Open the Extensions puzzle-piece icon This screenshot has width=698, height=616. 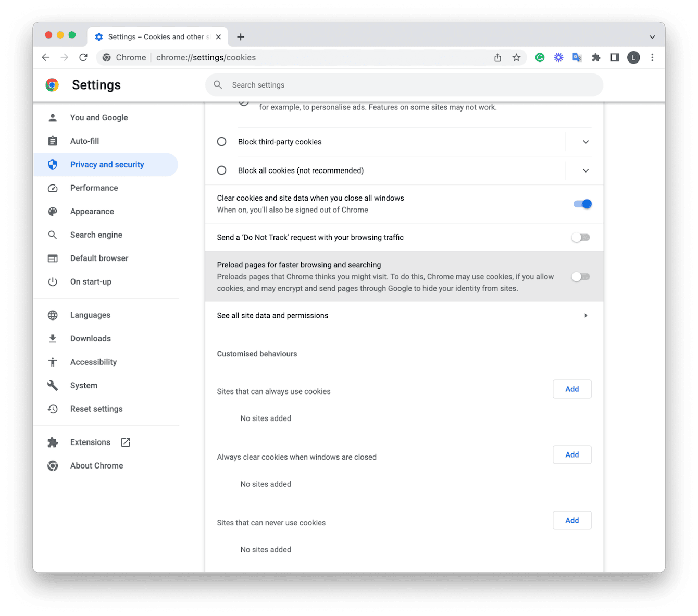point(596,57)
